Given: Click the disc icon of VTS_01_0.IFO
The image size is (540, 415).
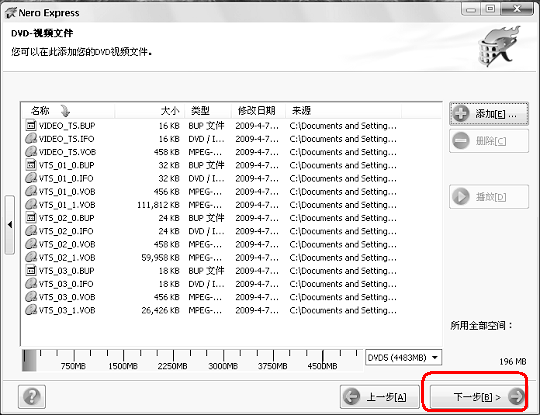Looking at the screenshot, I should pos(31,178).
